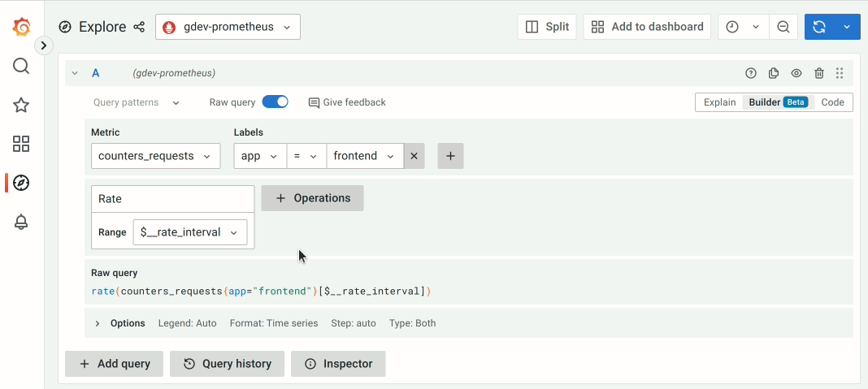Screen dimensions: 868x389
Task: Click the share Explore icon
Action: point(139,27)
